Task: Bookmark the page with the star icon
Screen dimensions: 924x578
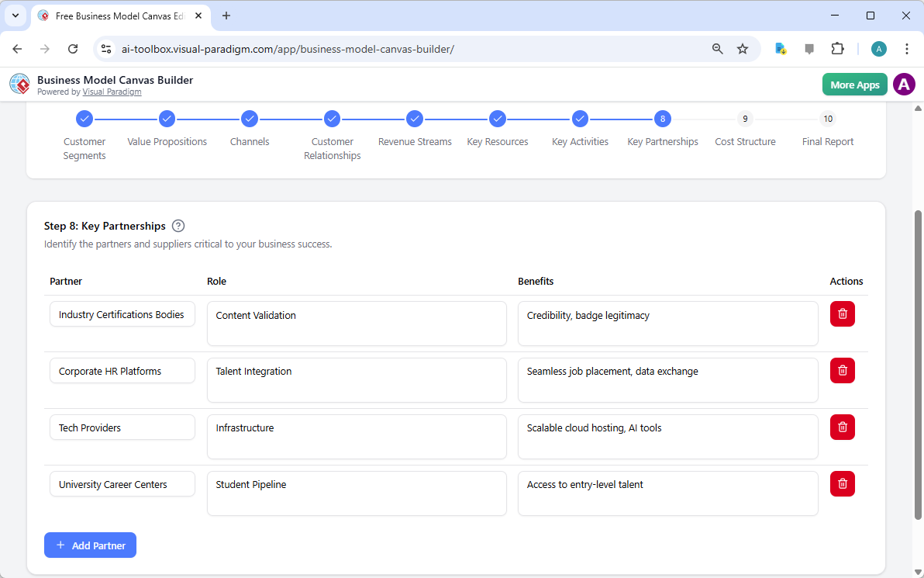Action: click(743, 48)
